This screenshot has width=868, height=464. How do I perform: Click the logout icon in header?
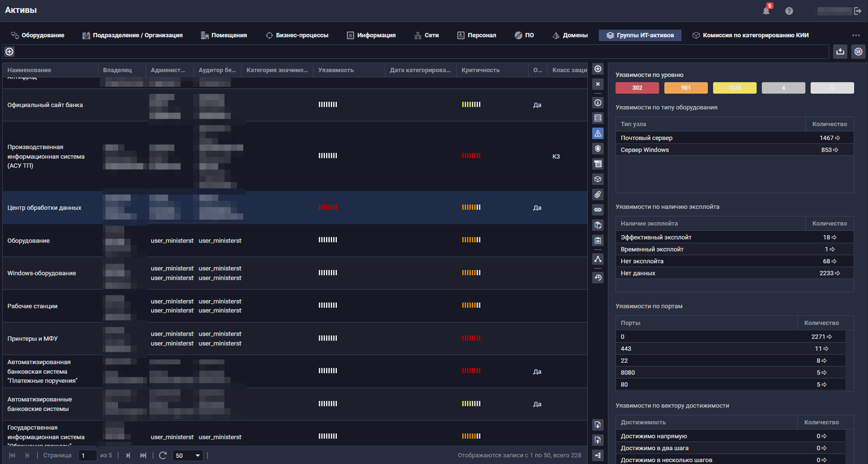coord(858,11)
